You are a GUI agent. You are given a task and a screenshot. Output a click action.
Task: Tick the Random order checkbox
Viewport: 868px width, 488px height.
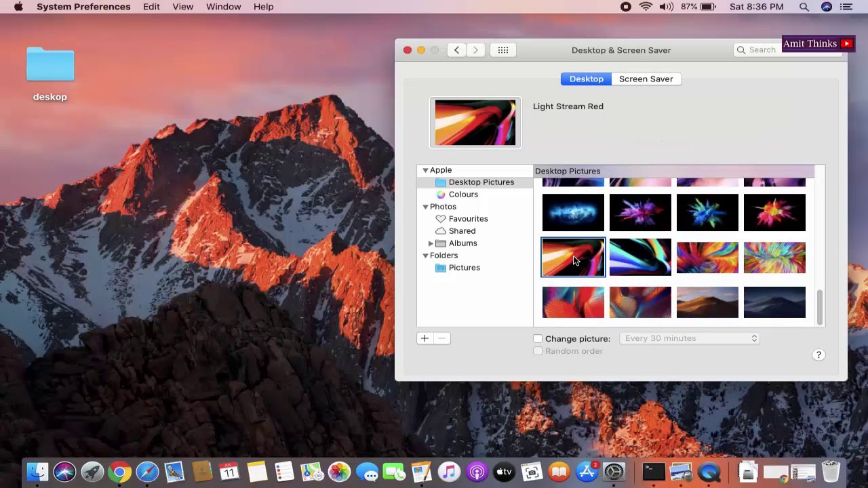[538, 351]
